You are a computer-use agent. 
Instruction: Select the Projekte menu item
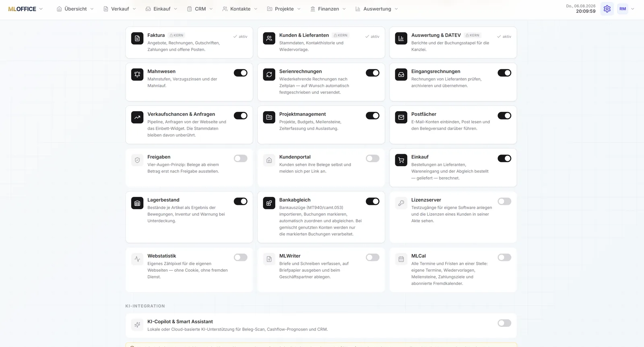coord(284,9)
